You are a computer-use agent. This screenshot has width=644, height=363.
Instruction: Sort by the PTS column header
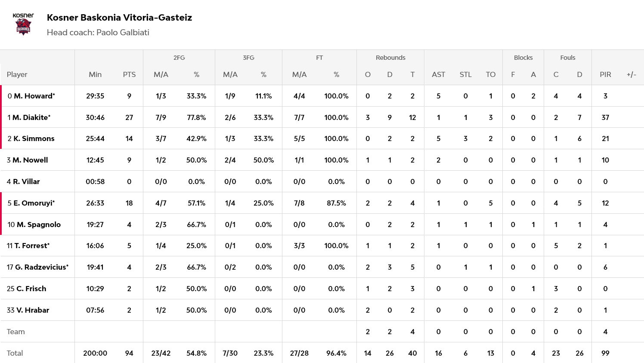coord(129,74)
